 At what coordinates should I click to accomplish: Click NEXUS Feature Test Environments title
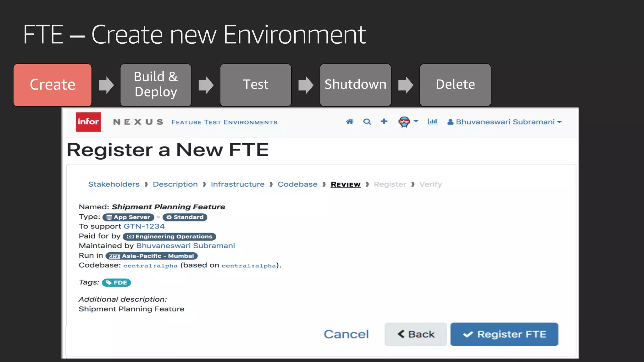coord(195,122)
